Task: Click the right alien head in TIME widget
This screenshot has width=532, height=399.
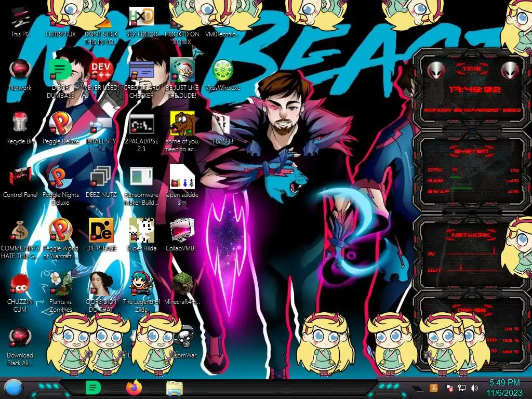Action: coord(510,70)
